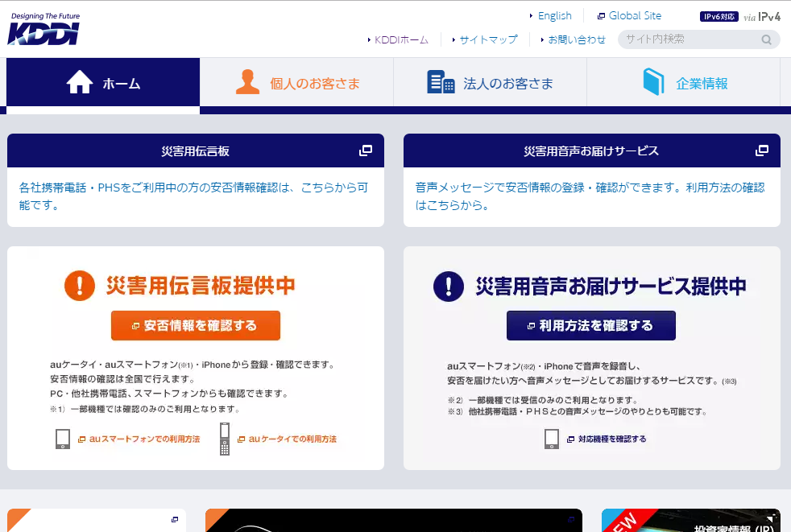791x532 pixels.
Task: Click new-window icon on 災害用音声お届けサービス header
Action: (x=762, y=151)
